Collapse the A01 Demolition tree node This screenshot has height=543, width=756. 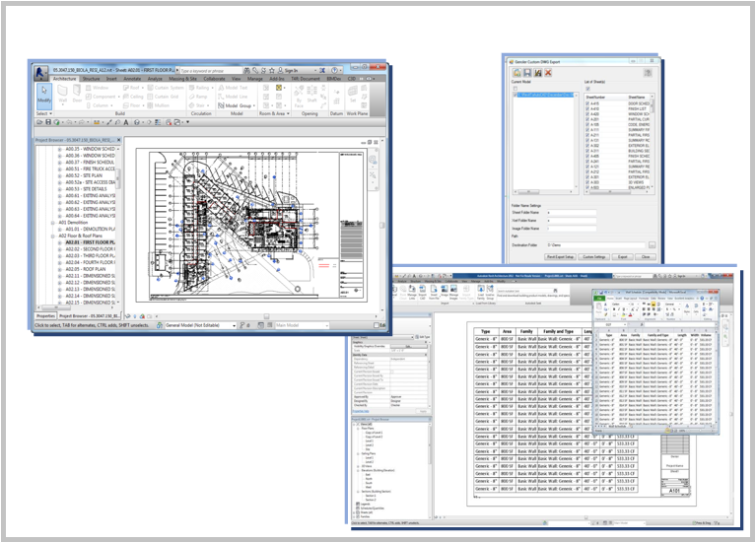53,223
